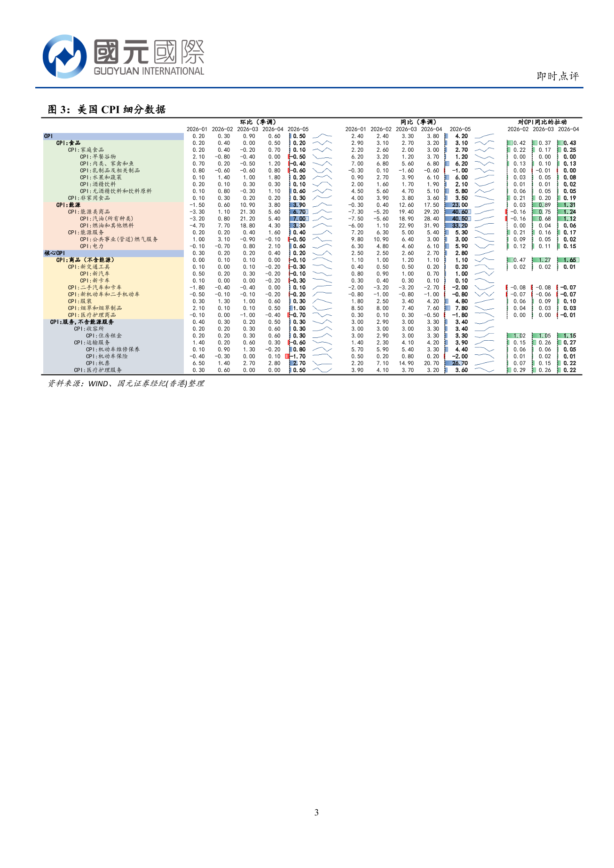Click the 1.15 rent contribution value
The image size is (614, 868).
(x=569, y=336)
